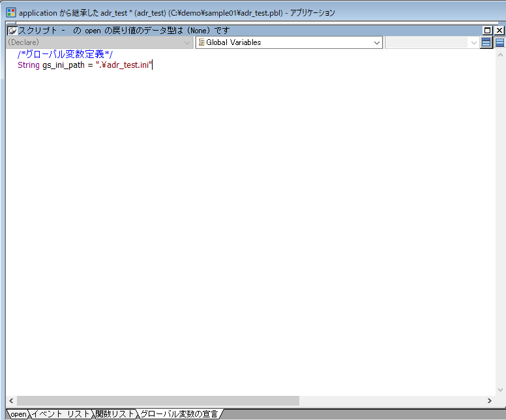Place cursor in the gs_ini_path declaration line
The width and height of the screenshot is (506, 420).
click(x=85, y=65)
